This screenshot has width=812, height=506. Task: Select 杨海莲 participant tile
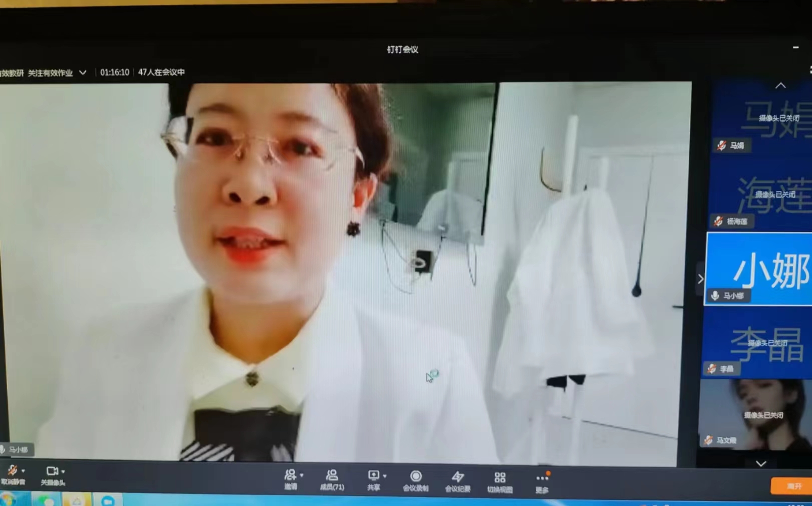tap(761, 194)
